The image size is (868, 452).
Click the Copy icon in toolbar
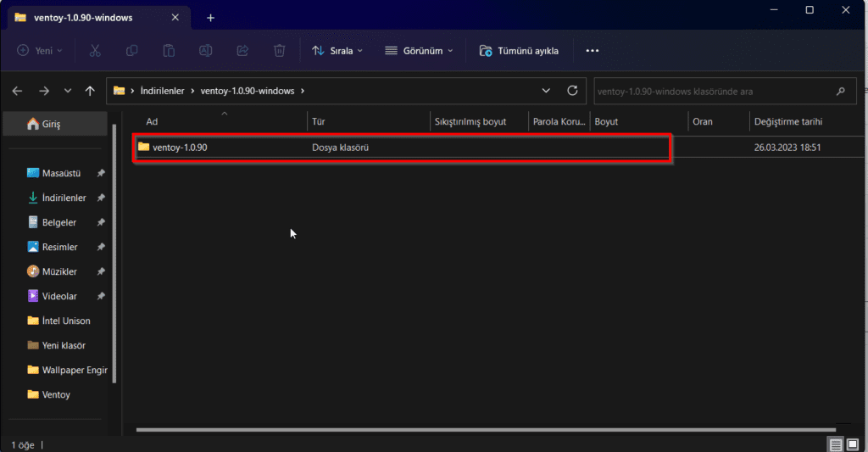click(131, 51)
